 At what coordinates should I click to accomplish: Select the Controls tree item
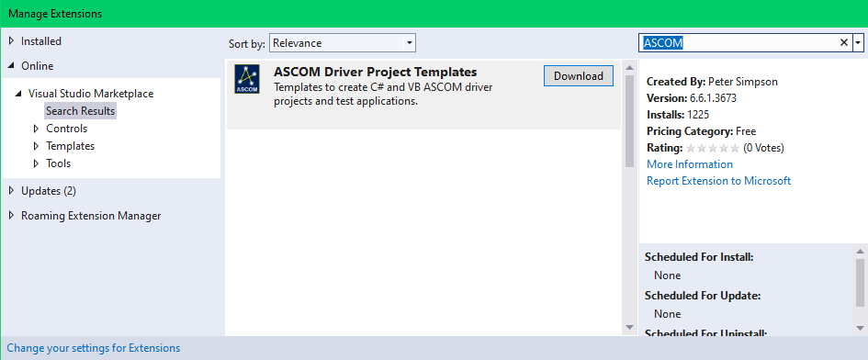[66, 129]
